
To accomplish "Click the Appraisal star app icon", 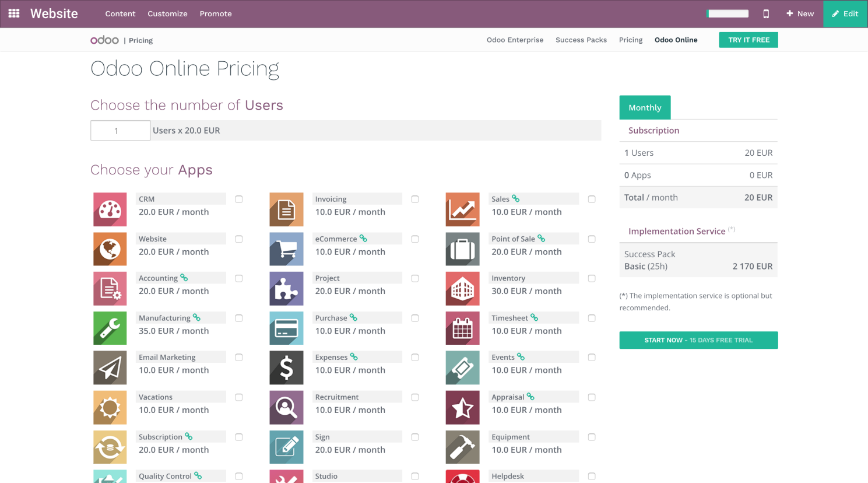I will [463, 408].
